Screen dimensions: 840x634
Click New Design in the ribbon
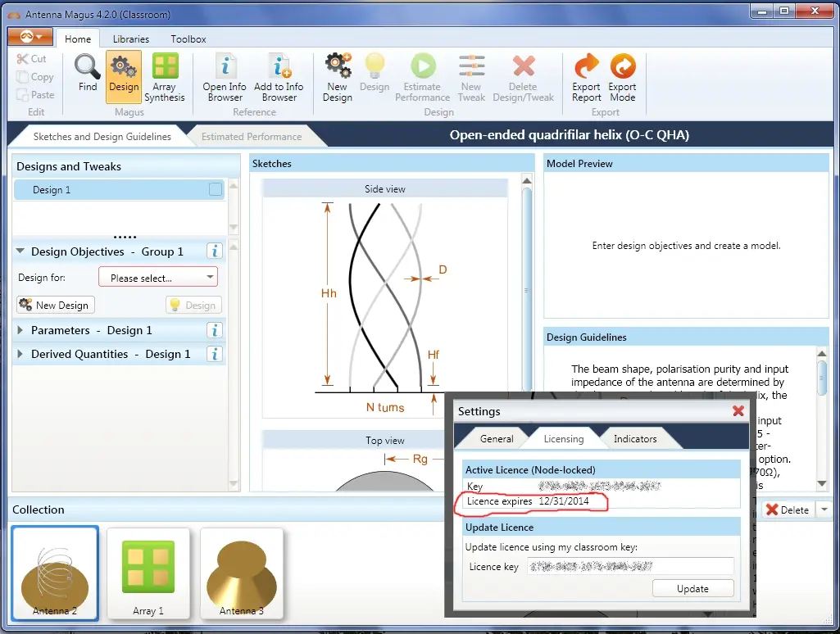(338, 78)
